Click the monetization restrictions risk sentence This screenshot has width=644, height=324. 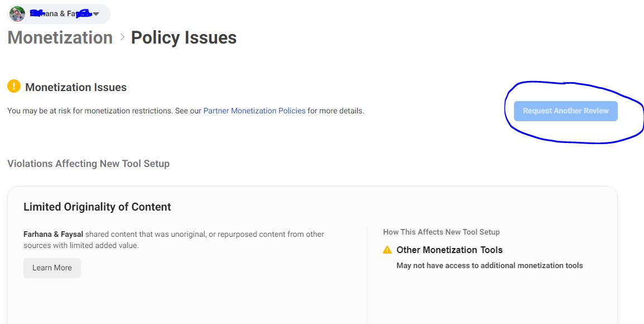pyautogui.click(x=186, y=111)
